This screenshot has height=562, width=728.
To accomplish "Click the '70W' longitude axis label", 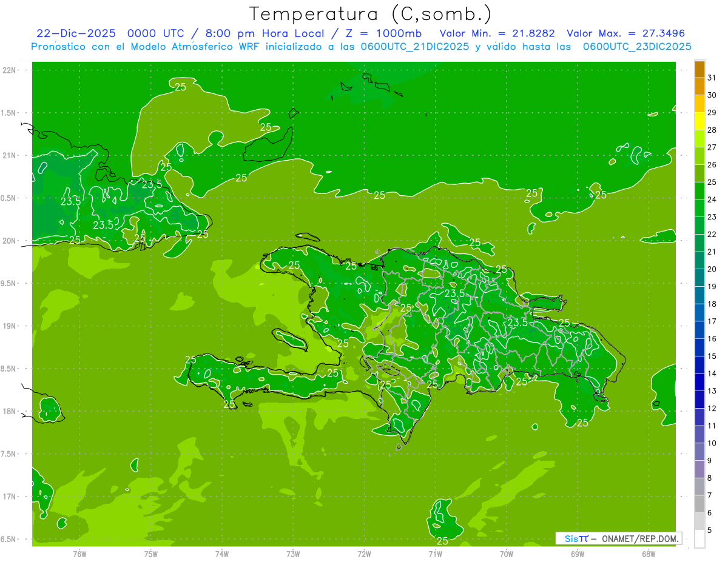I will tap(507, 554).
